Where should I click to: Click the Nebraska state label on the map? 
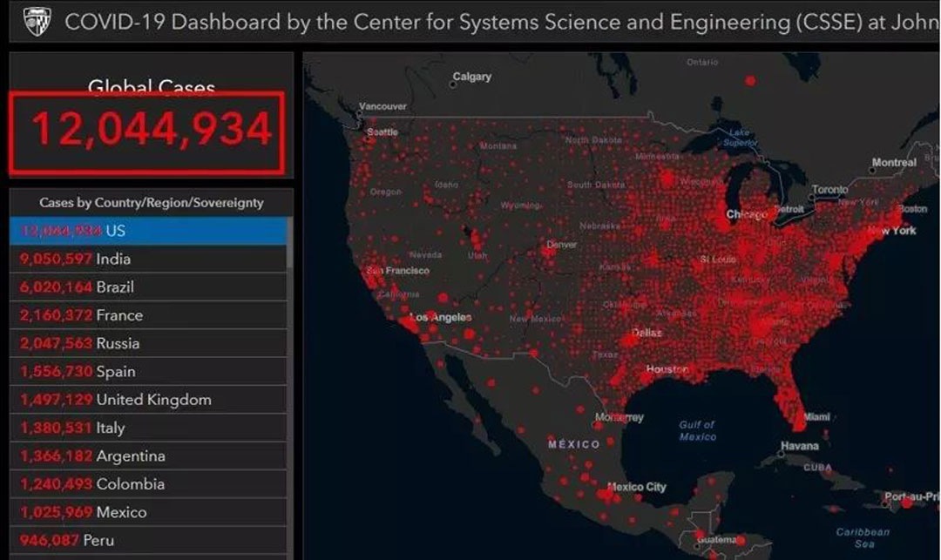pyautogui.click(x=600, y=226)
